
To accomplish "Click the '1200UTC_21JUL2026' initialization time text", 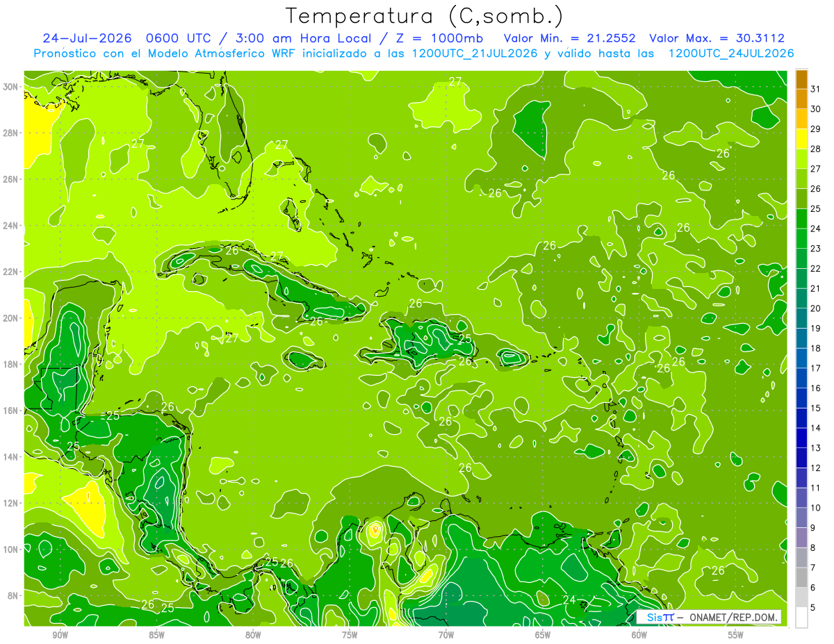I will pyautogui.click(x=475, y=53).
